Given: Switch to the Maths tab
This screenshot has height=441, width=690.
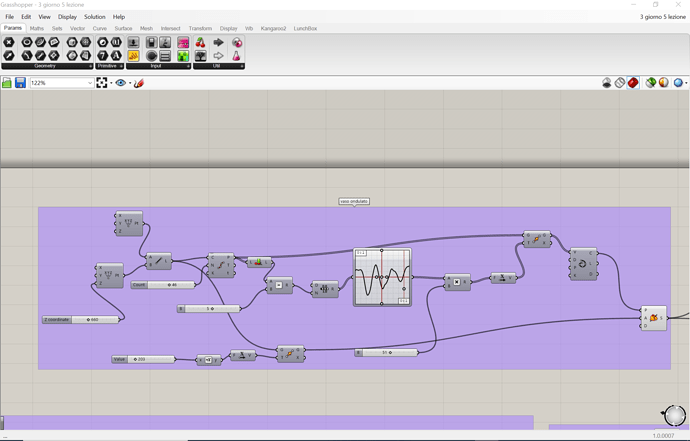Looking at the screenshot, I should point(37,28).
